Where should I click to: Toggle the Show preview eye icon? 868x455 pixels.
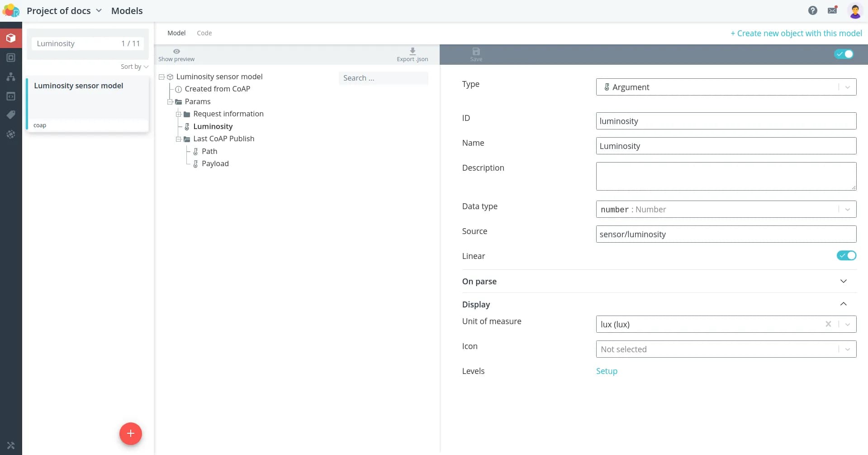click(176, 51)
